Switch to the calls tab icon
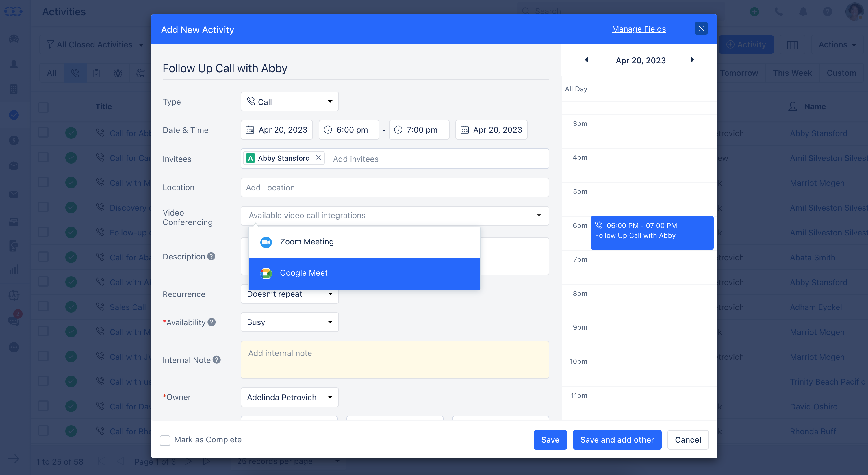 coord(75,73)
